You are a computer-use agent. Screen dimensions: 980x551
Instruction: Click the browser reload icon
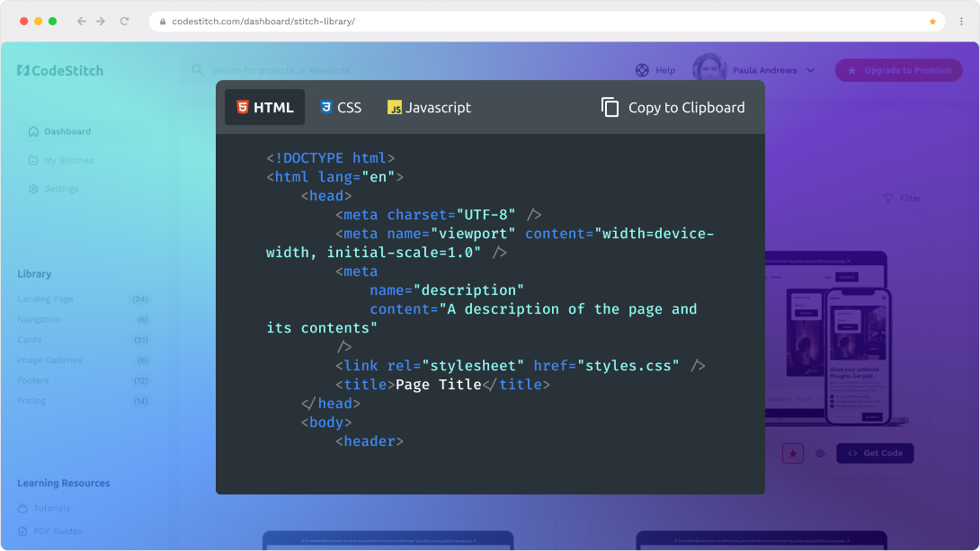(124, 21)
